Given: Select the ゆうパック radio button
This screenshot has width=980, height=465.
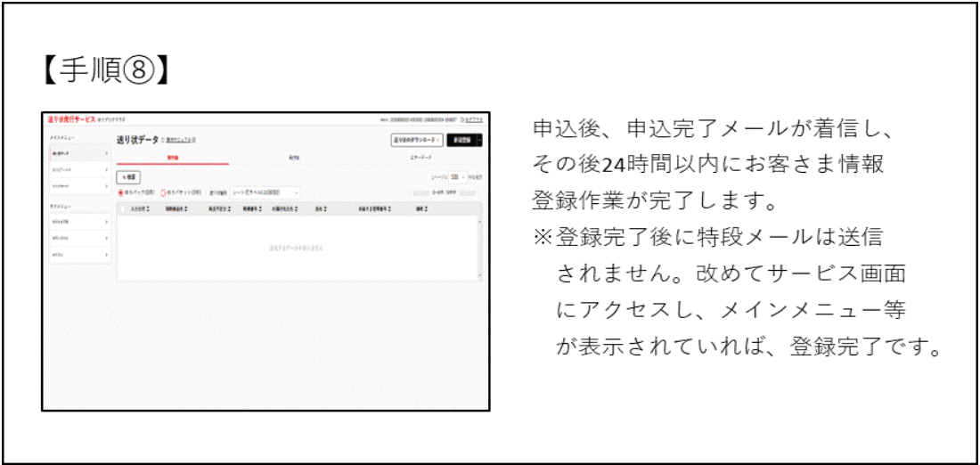Looking at the screenshot, I should click(x=120, y=192).
